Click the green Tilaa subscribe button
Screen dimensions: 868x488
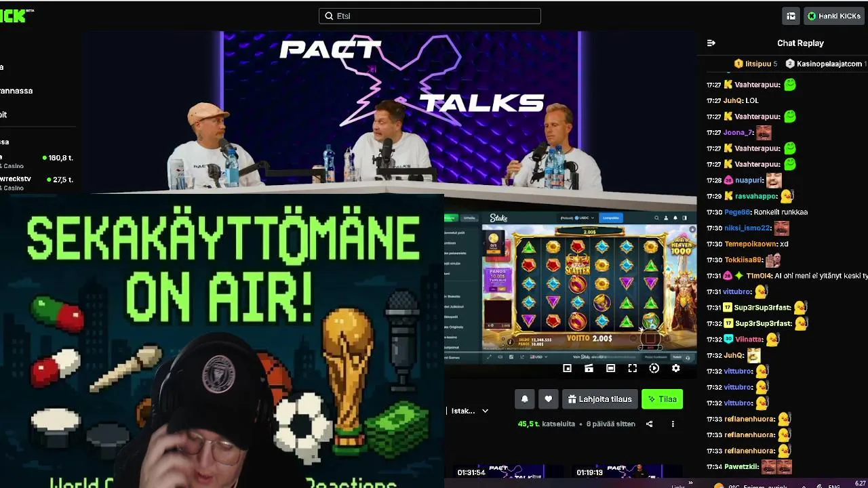[x=662, y=399]
